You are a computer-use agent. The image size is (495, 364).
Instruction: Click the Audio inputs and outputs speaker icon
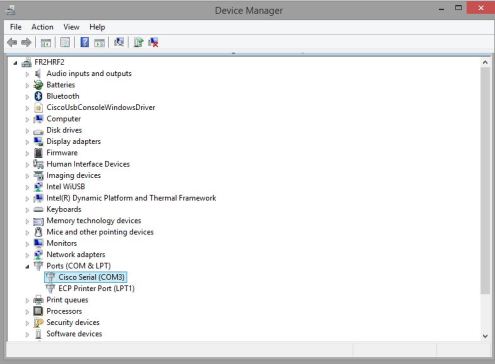point(38,74)
